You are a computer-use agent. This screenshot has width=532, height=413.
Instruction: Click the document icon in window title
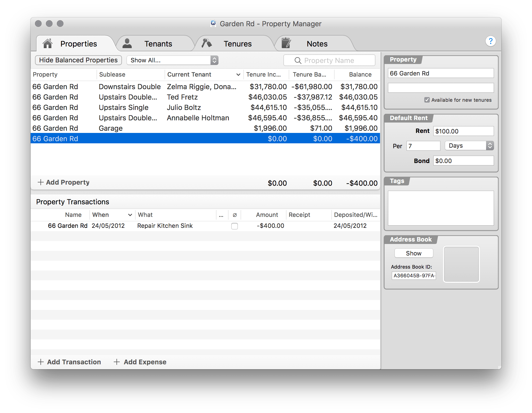click(x=213, y=24)
